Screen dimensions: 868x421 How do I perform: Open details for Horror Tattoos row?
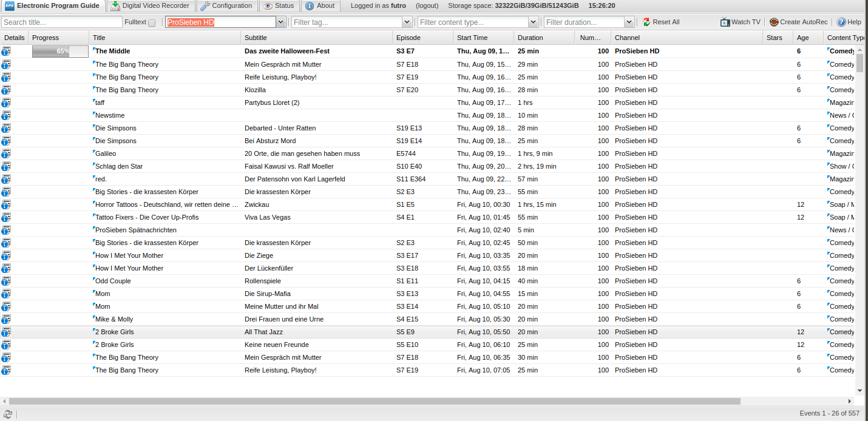[x=6, y=204]
